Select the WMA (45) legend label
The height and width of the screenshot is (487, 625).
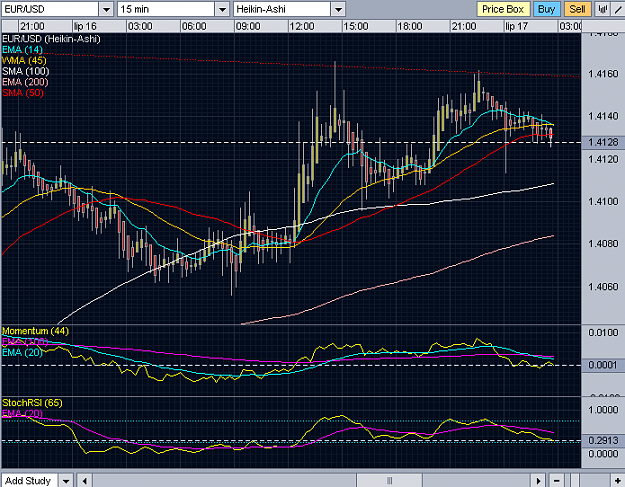[24, 61]
